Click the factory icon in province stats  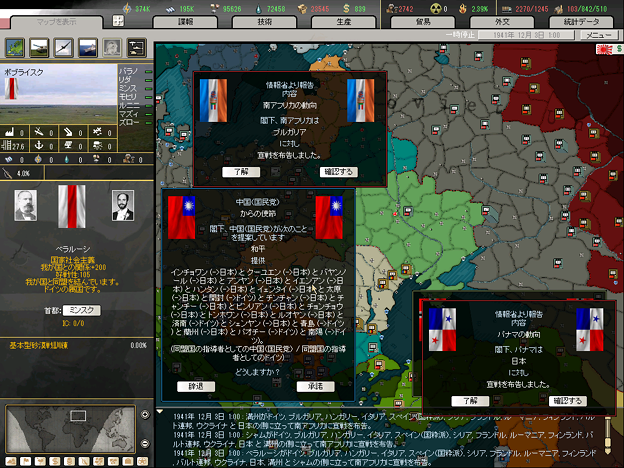(9, 132)
